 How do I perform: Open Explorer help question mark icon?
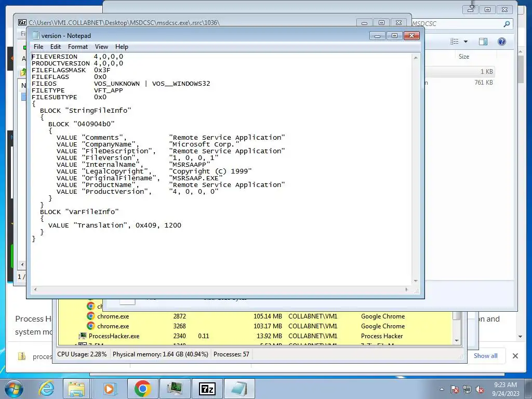(x=502, y=42)
